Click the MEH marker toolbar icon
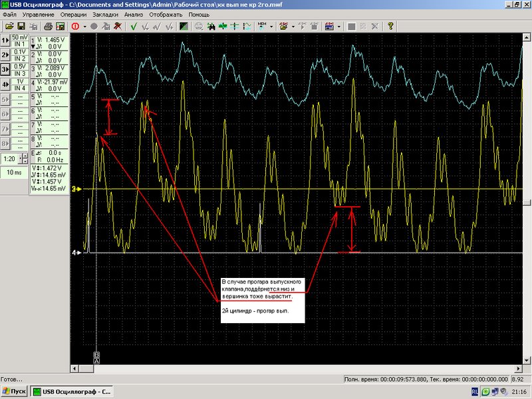Viewport: 532px width, 399px height. pos(262,26)
